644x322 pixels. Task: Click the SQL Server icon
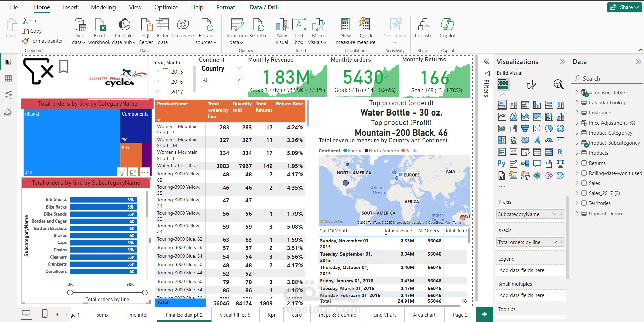point(146,25)
